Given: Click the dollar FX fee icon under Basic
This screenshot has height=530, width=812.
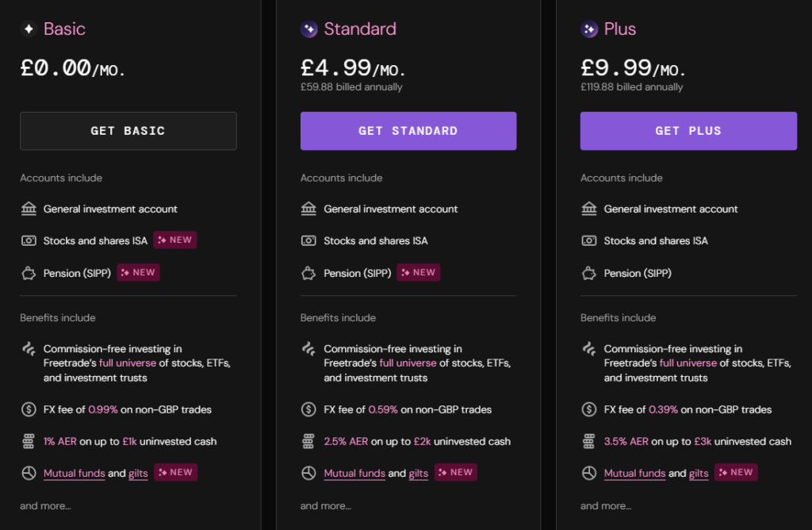Looking at the screenshot, I should point(29,409).
